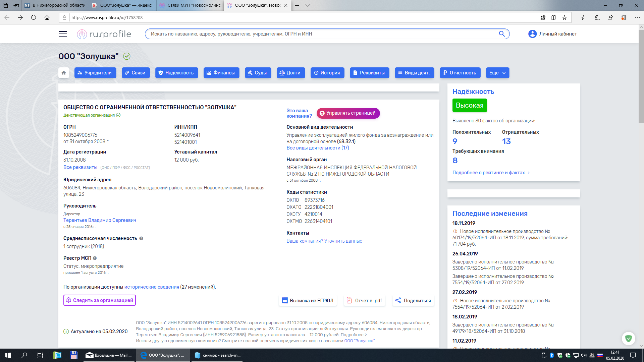The width and height of the screenshot is (644, 362).
Task: Click help icon next to Реестр МСП
Action: (x=95, y=258)
